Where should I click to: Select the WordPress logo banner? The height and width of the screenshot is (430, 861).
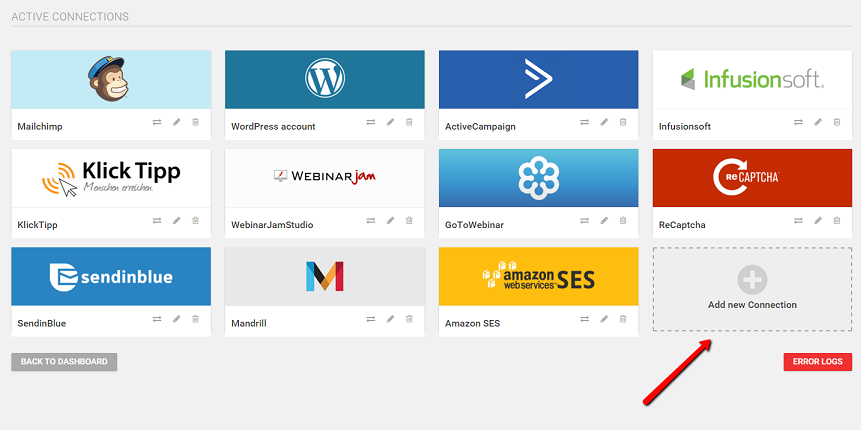pos(325,80)
